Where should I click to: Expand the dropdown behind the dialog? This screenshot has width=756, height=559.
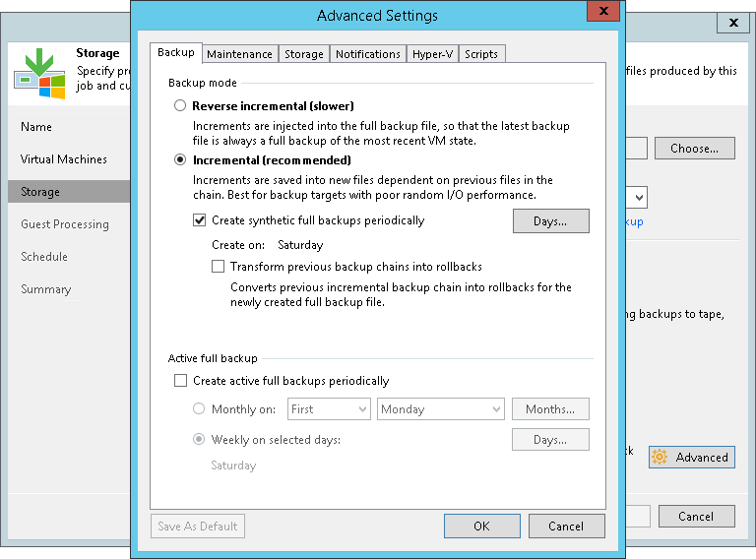click(639, 198)
